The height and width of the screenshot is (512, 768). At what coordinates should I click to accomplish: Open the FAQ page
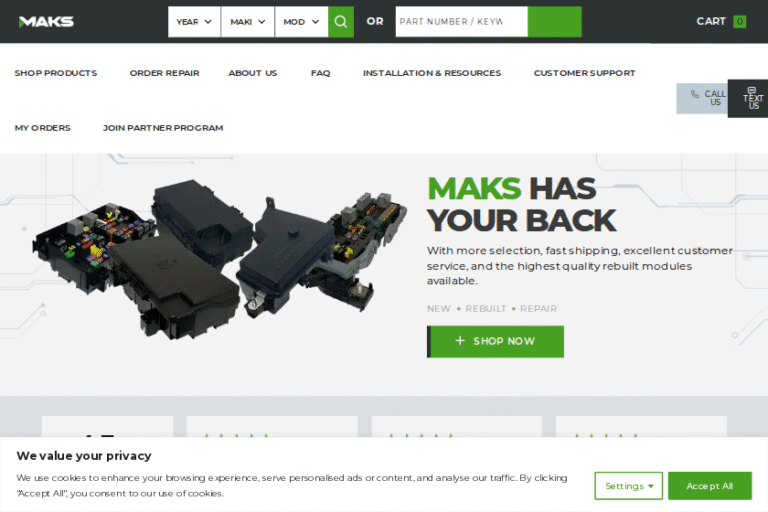click(320, 73)
